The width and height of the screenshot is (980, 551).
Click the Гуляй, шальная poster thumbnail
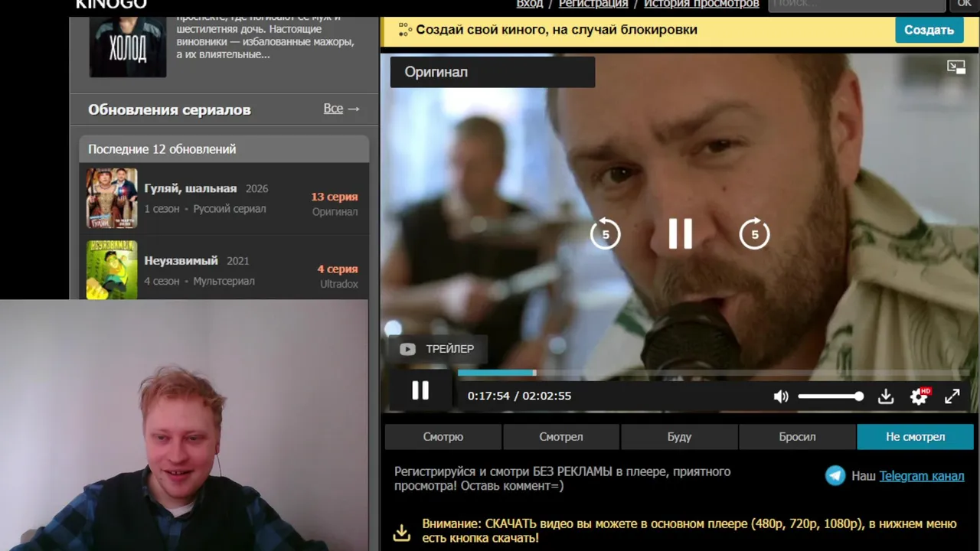click(112, 198)
